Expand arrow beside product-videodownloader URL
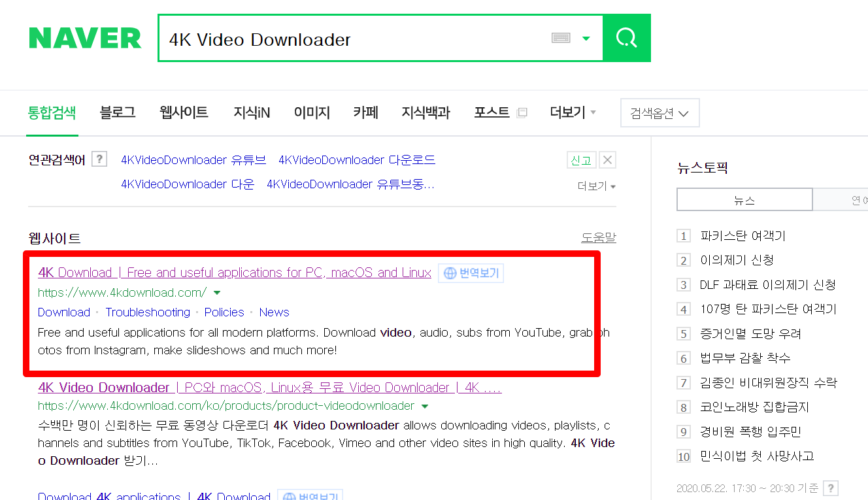The height and width of the screenshot is (500, 868). [x=425, y=406]
